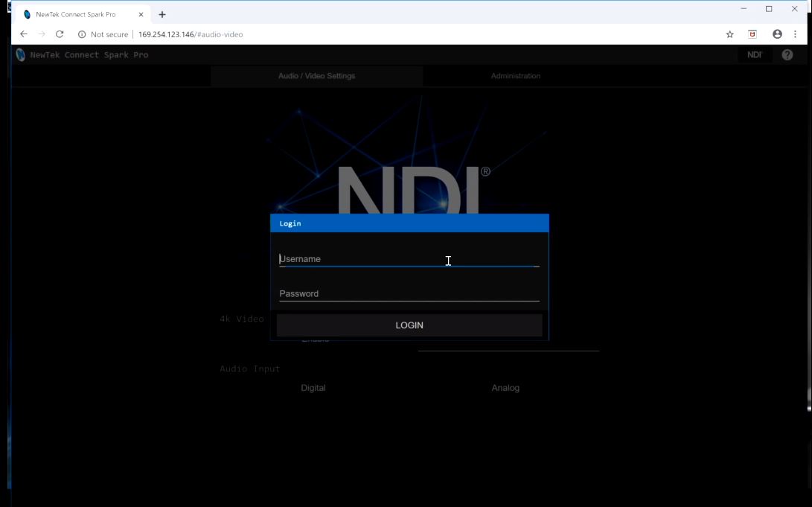Click the LOGIN button

[x=409, y=325]
